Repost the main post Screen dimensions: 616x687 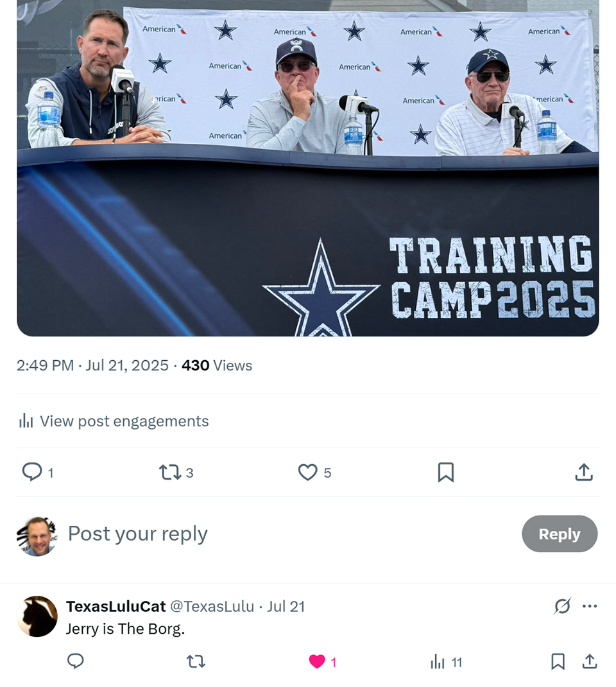point(169,473)
